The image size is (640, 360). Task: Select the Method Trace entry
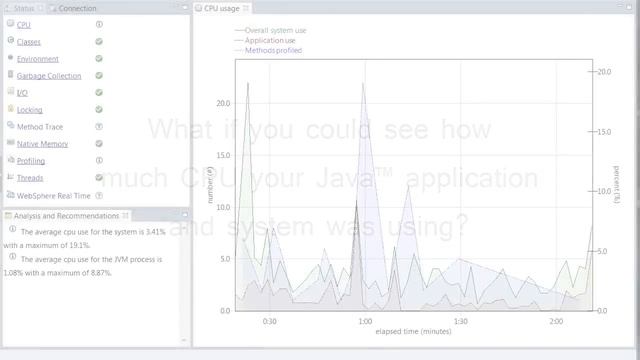coord(40,127)
